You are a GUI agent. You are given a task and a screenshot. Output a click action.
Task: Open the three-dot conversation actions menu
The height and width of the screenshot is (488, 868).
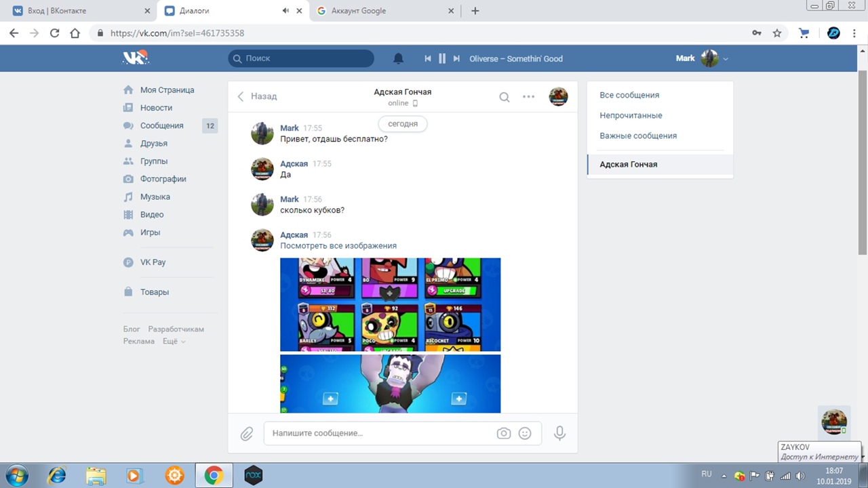[x=529, y=97]
